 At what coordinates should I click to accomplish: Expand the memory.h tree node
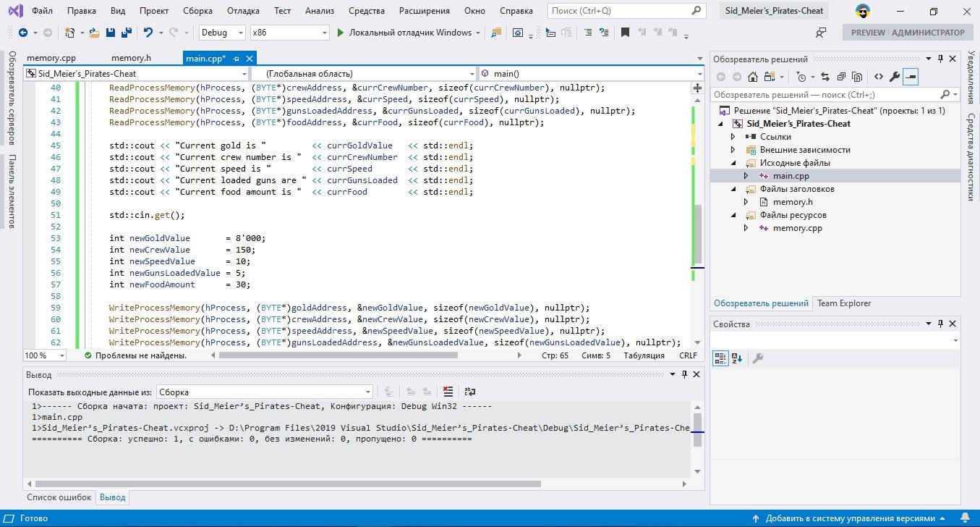[746, 202]
